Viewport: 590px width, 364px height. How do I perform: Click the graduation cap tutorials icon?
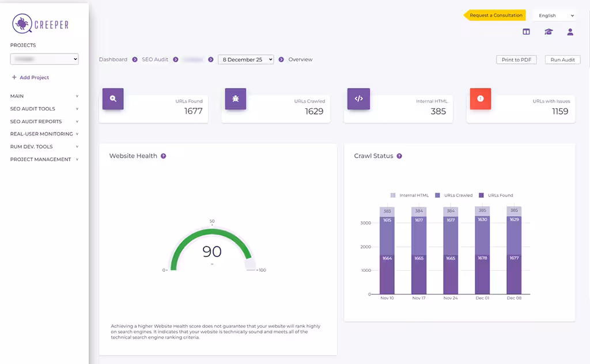click(x=548, y=32)
